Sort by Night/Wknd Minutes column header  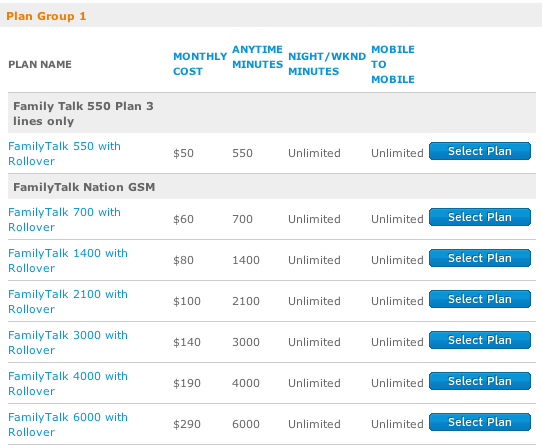327,64
